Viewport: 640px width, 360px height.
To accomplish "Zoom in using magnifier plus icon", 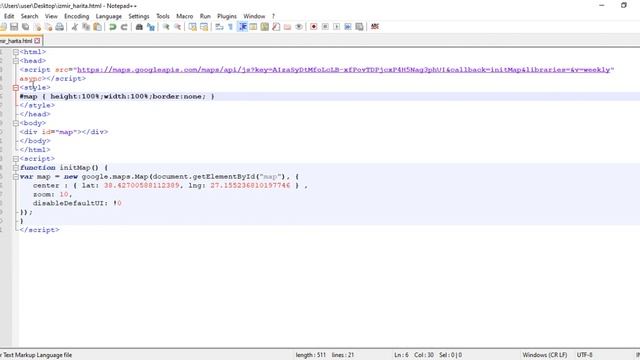I will 166,27.
